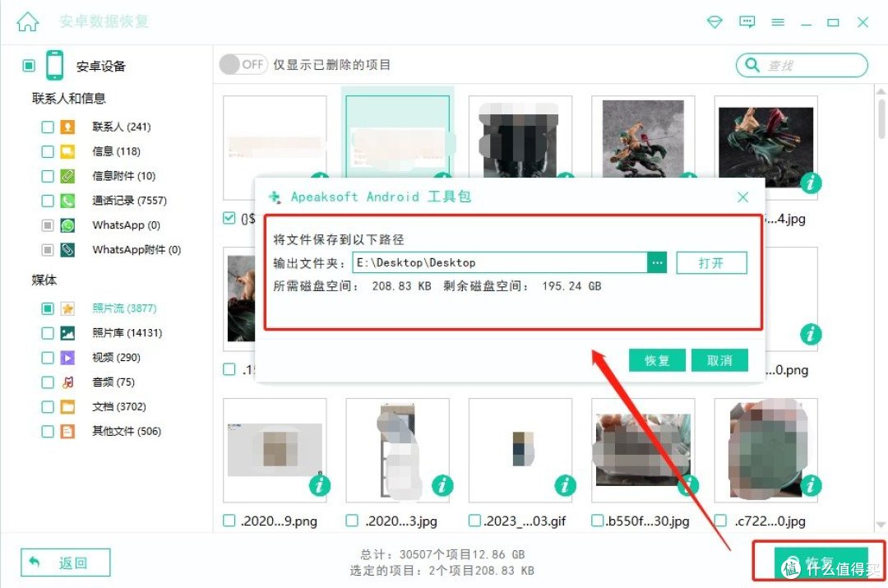The width and height of the screenshot is (888, 588).
Task: Click the vertical scrollbar thumb
Action: coord(881,119)
